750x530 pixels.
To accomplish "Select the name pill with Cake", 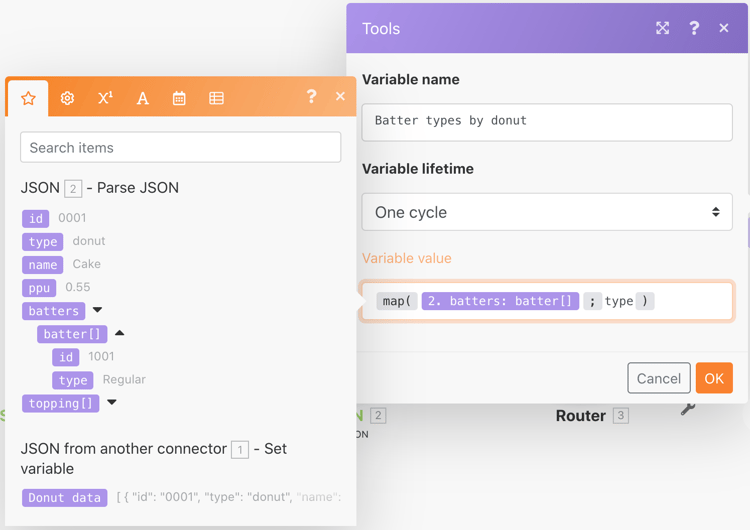I will (x=43, y=265).
